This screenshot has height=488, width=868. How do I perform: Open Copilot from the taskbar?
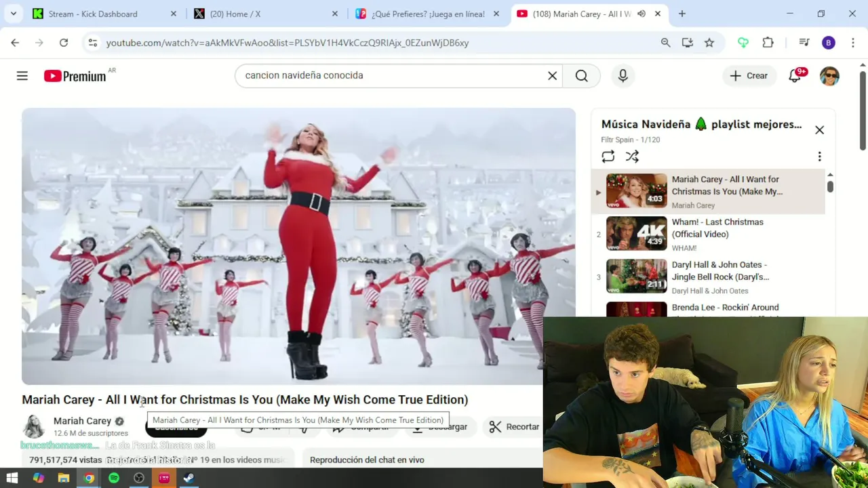[38, 479]
